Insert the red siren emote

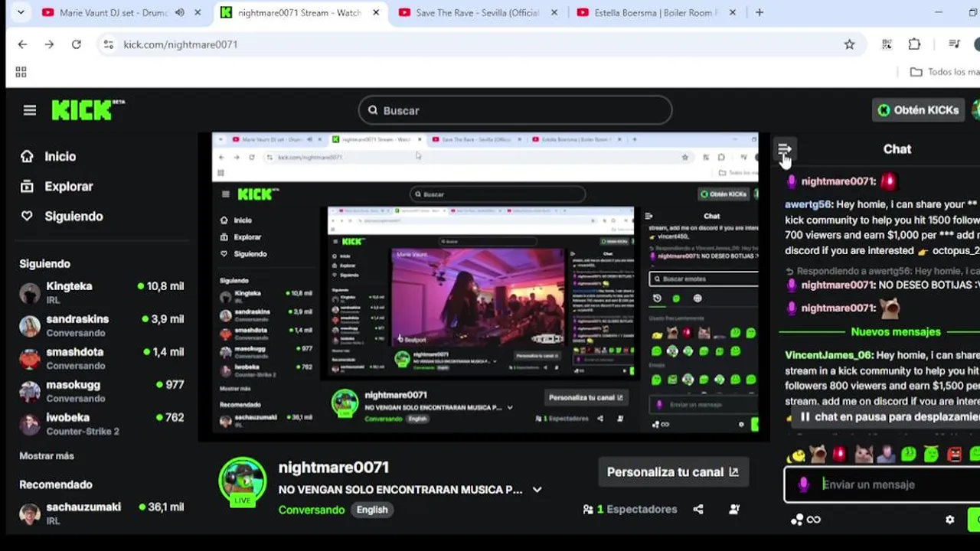pyautogui.click(x=840, y=455)
